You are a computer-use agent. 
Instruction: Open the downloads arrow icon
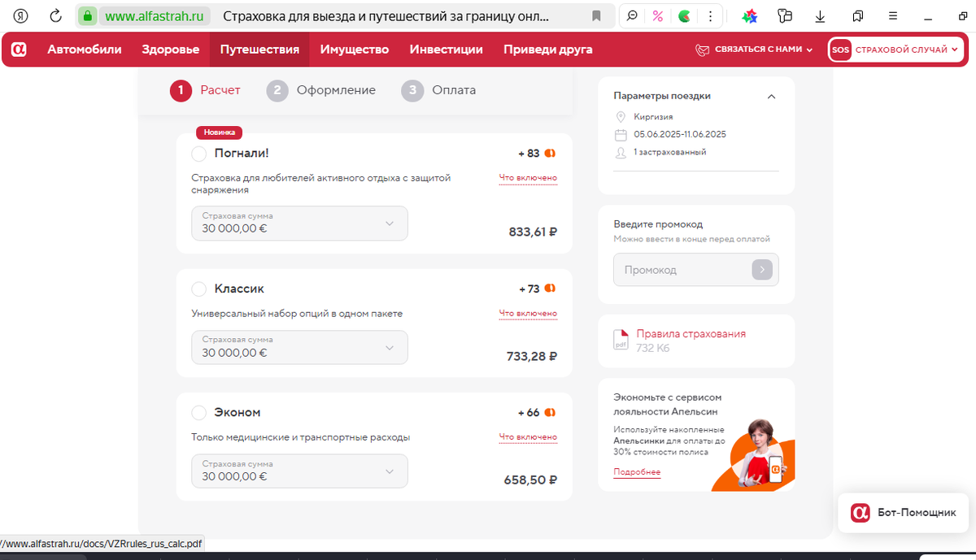[x=821, y=15]
